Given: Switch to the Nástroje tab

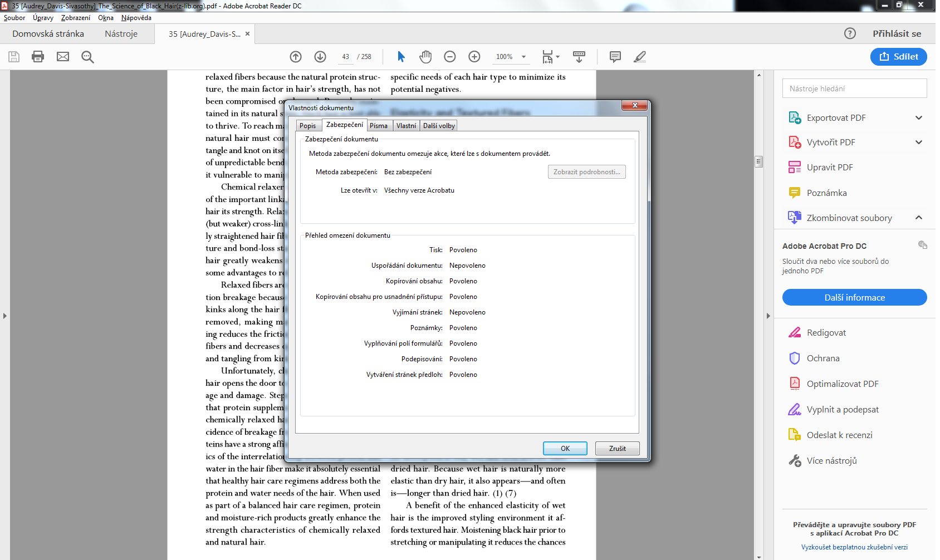Looking at the screenshot, I should coord(121,34).
